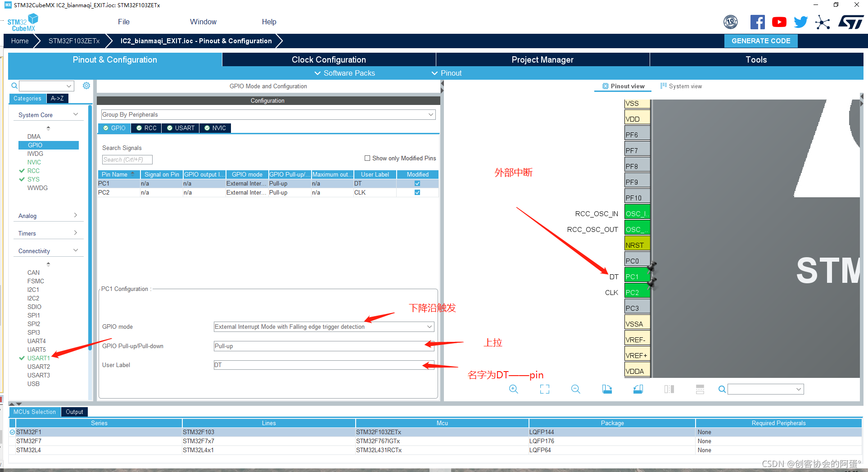This screenshot has width=868, height=472.
Task: Open the ST community network icon
Action: coord(823,22)
